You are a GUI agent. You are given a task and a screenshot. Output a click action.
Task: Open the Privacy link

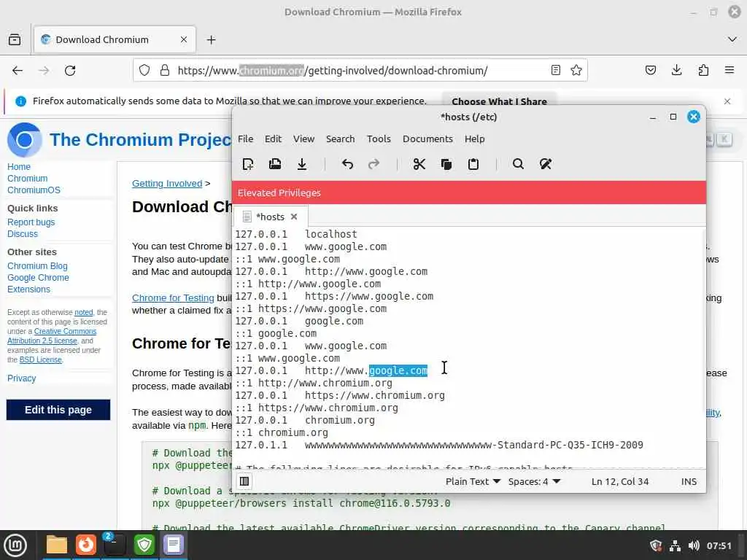coord(21,378)
